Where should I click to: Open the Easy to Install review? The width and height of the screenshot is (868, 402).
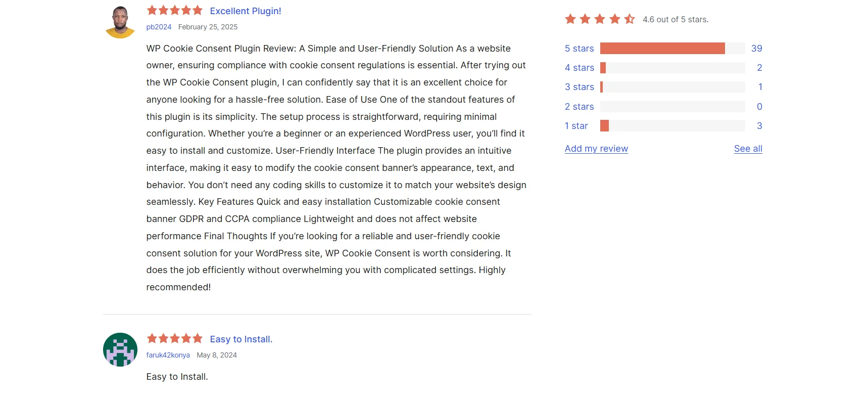[241, 339]
